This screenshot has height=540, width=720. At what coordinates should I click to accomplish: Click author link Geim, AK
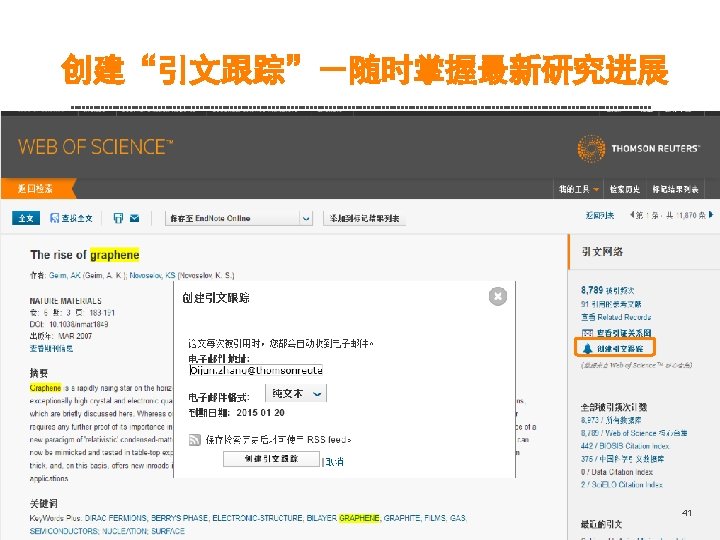65,275
